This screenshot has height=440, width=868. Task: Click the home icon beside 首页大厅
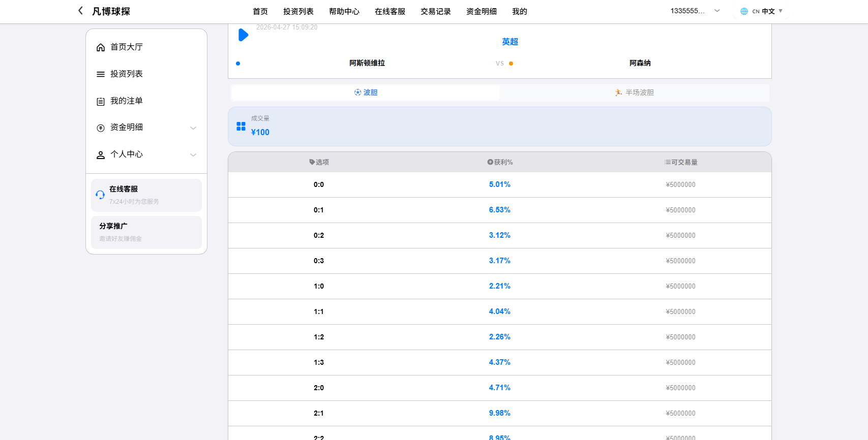click(101, 47)
